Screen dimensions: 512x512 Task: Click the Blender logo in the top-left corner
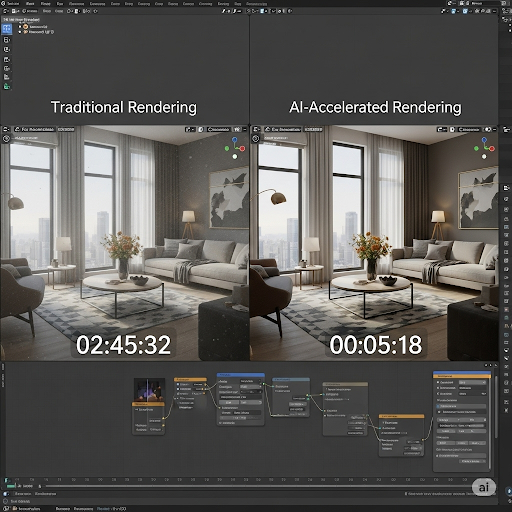4,4
